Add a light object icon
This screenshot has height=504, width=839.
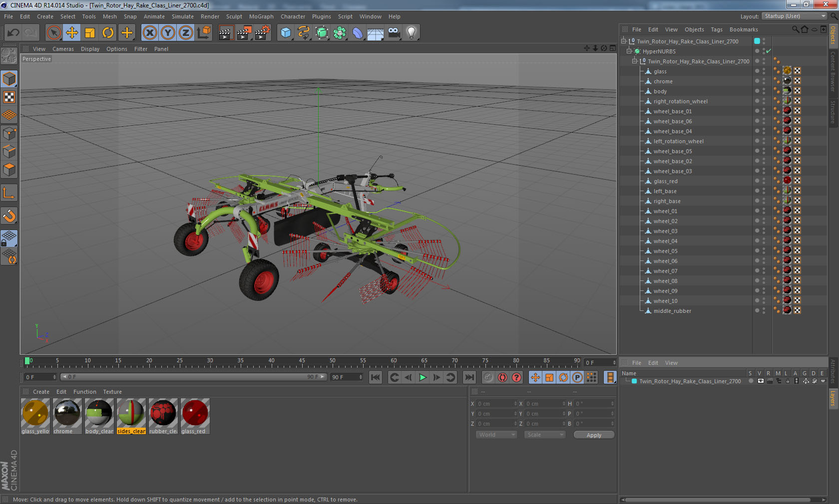411,33
